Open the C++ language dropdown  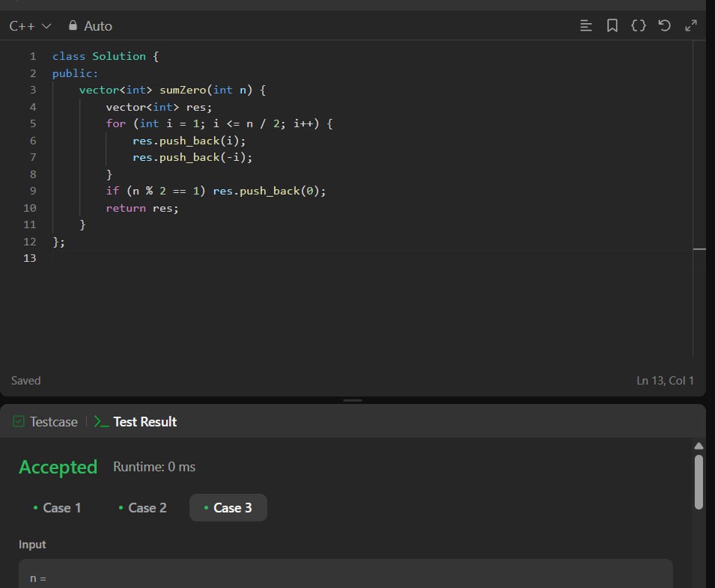30,26
